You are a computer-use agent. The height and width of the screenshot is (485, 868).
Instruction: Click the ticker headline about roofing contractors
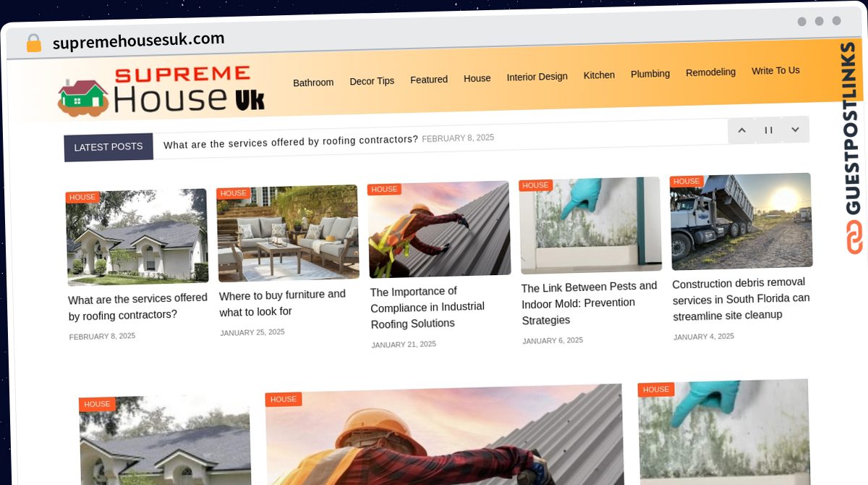pos(291,142)
